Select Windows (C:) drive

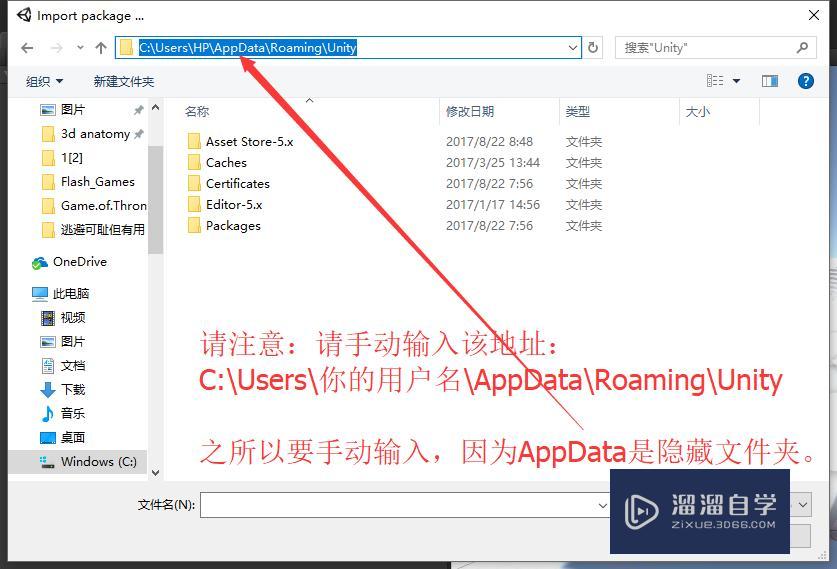[x=89, y=462]
